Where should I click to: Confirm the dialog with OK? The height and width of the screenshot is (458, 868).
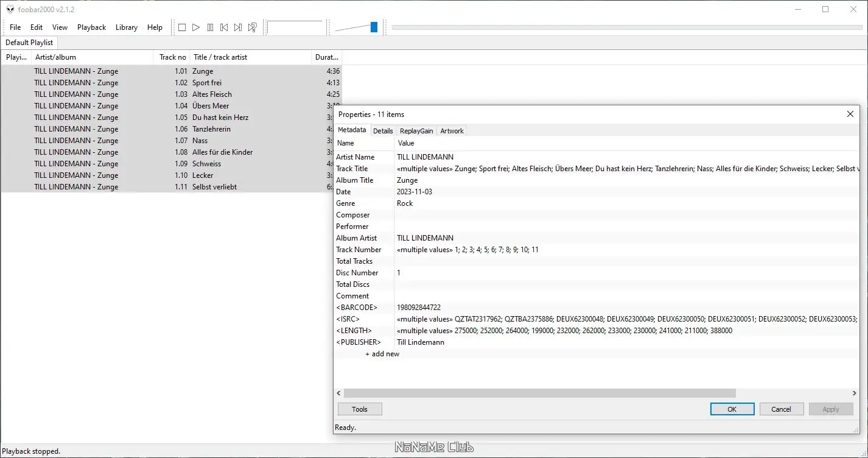coord(732,409)
